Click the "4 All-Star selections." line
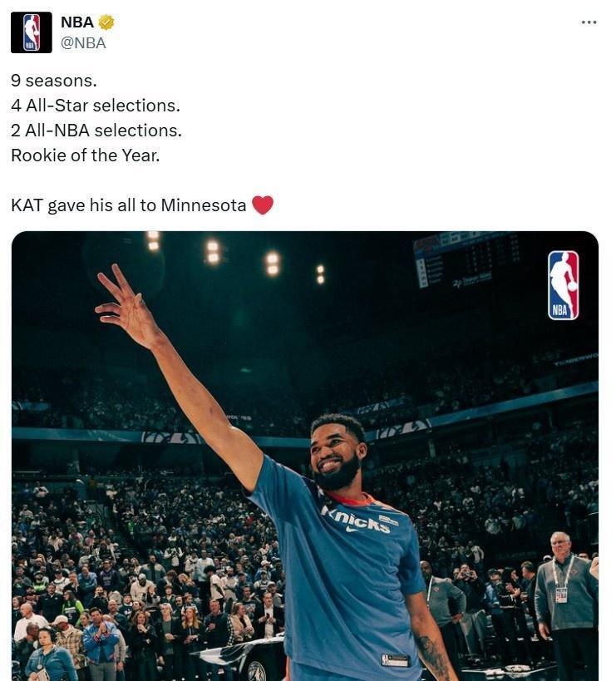Screen dimensions: 616x681 coord(96,106)
